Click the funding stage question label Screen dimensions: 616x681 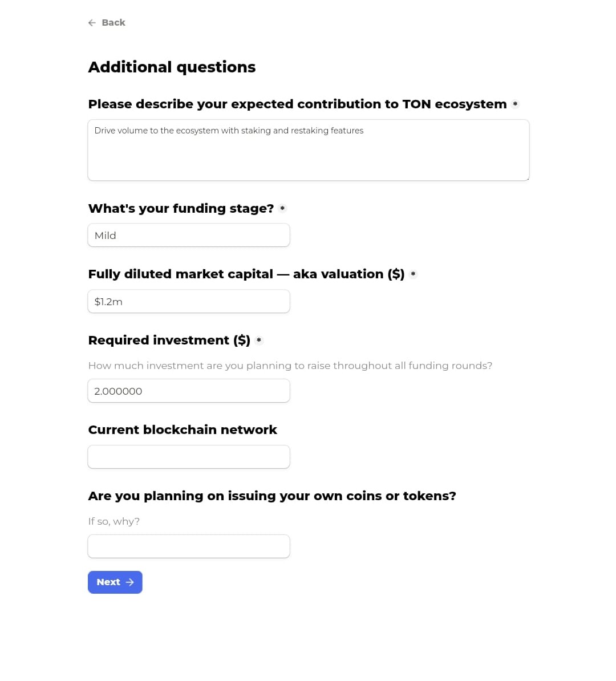pos(181,208)
